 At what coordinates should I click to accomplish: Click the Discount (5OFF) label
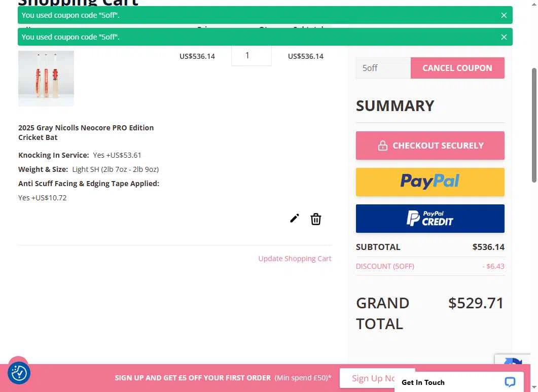[385, 266]
